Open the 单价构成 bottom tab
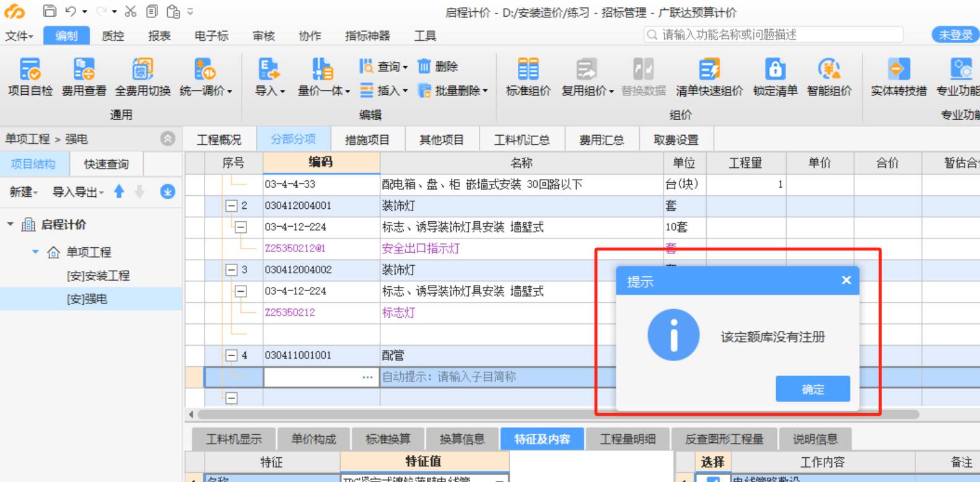The width and height of the screenshot is (980, 482). pos(313,439)
